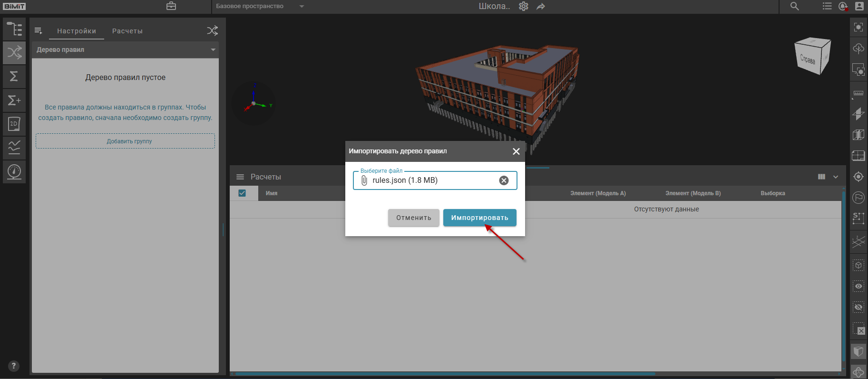Screen dimensions: 868x379
Task: Click the rules.json file input field
Action: 428,180
